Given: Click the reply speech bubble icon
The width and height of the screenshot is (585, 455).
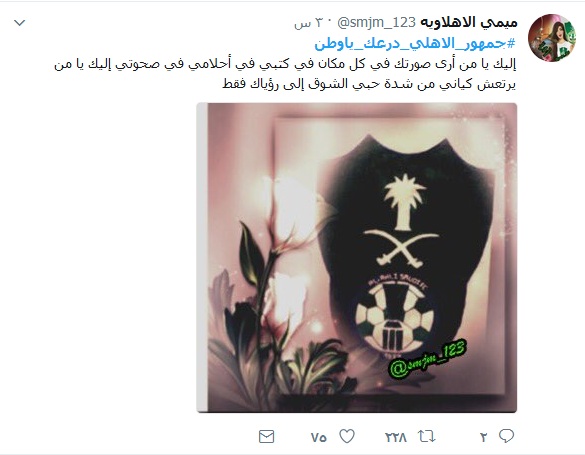Looking at the screenshot, I should [x=506, y=436].
